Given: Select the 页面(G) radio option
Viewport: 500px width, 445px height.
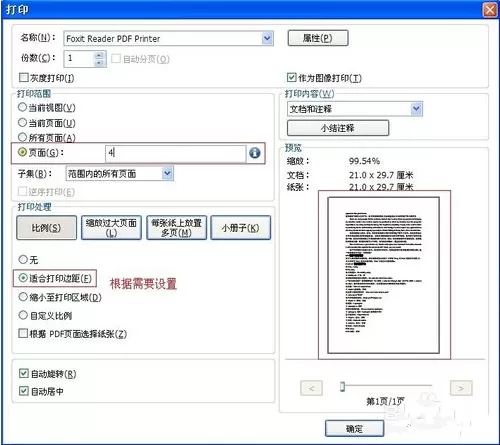Looking at the screenshot, I should click(22, 152).
